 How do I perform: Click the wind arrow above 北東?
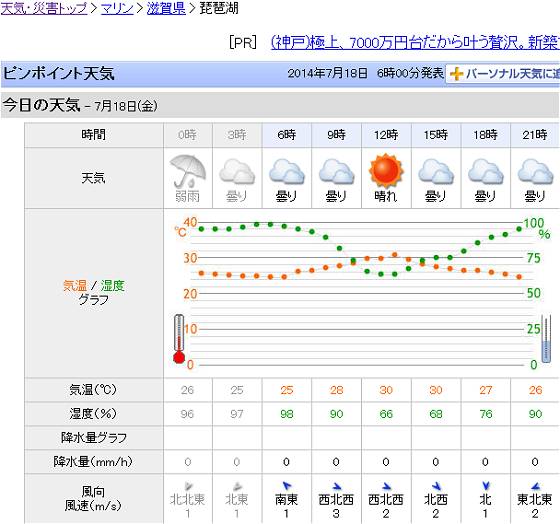click(238, 486)
